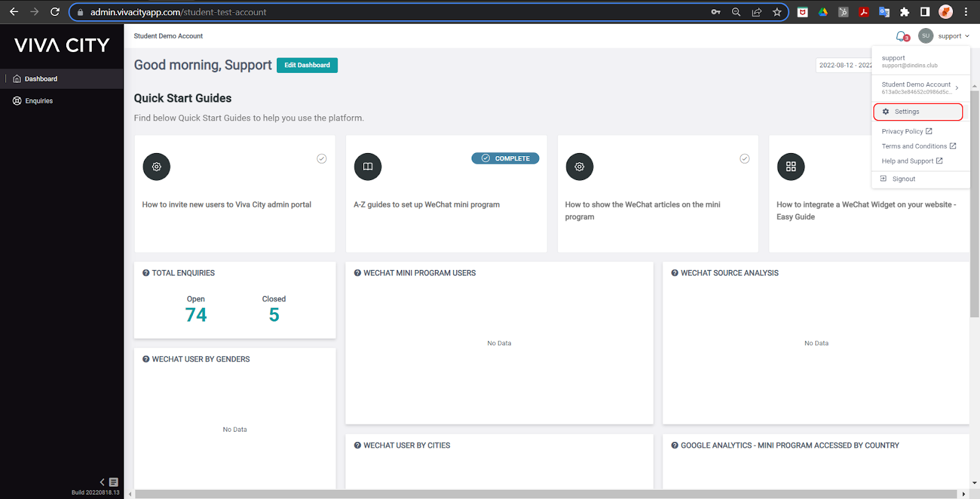Click the vertical page scrollbar

pos(974,204)
